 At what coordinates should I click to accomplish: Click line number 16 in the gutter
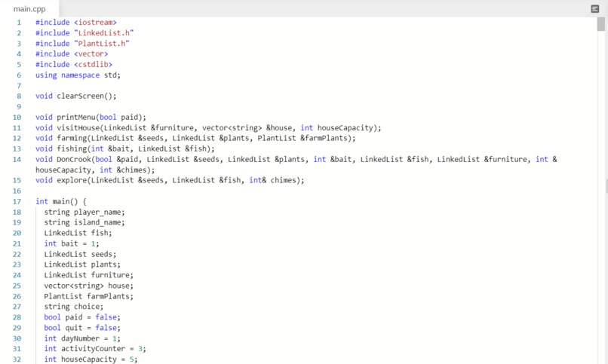[17, 191]
